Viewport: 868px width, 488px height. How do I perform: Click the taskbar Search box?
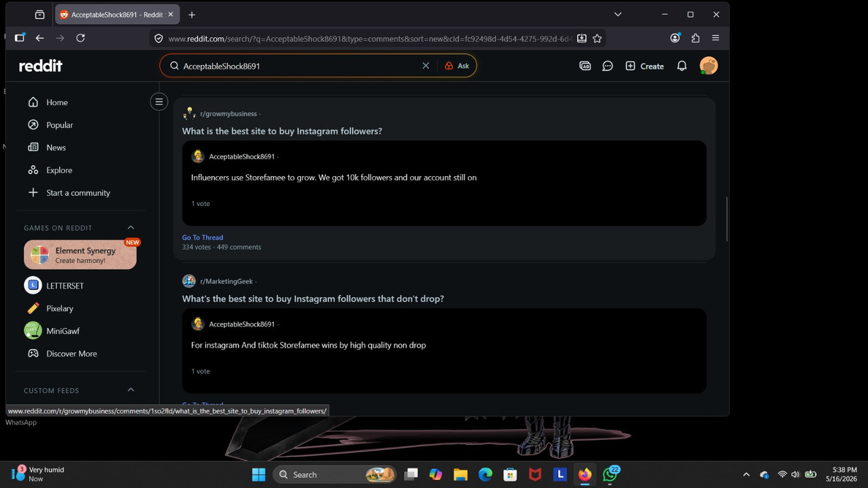click(x=335, y=474)
